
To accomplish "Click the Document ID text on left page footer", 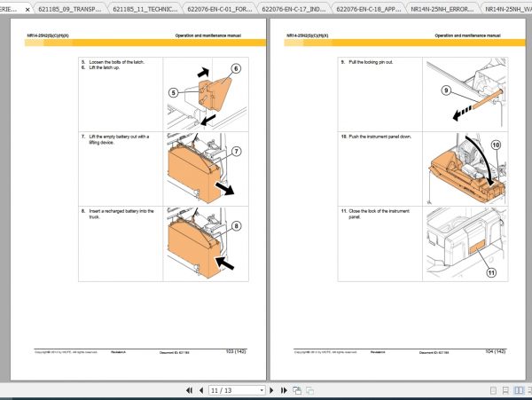I will (175, 352).
